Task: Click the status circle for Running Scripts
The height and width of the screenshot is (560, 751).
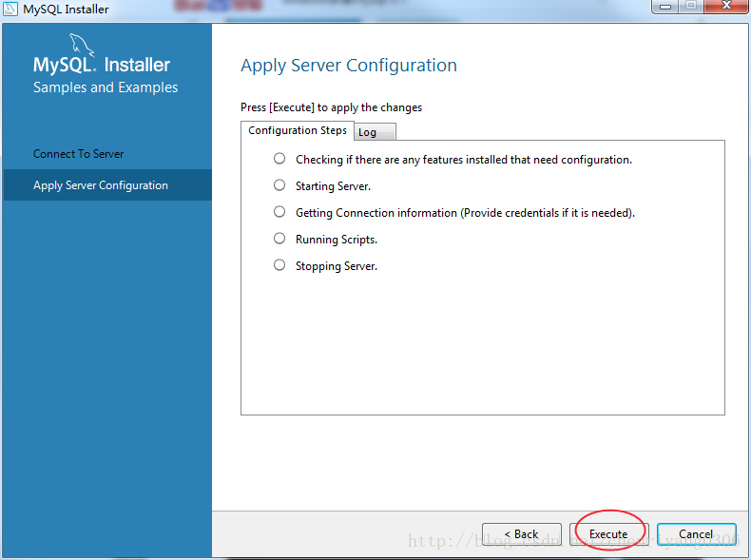Action: 279,238
